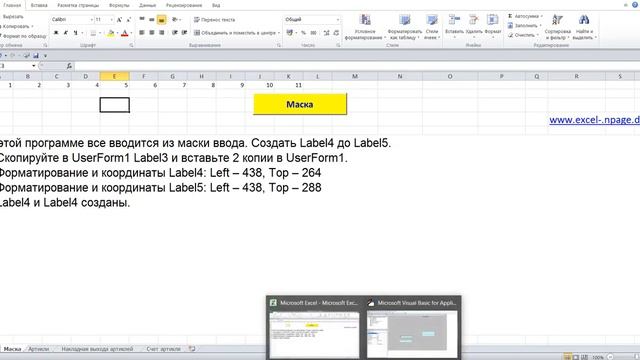Click the Удалить cells icon
Screen dimensions: 640x360
pos(473,20)
